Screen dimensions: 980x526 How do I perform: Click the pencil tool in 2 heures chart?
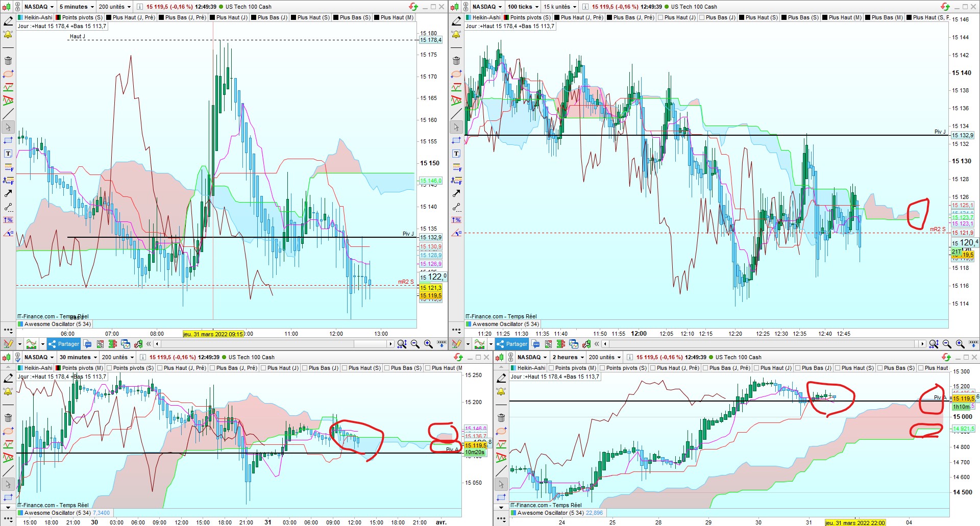click(501, 378)
